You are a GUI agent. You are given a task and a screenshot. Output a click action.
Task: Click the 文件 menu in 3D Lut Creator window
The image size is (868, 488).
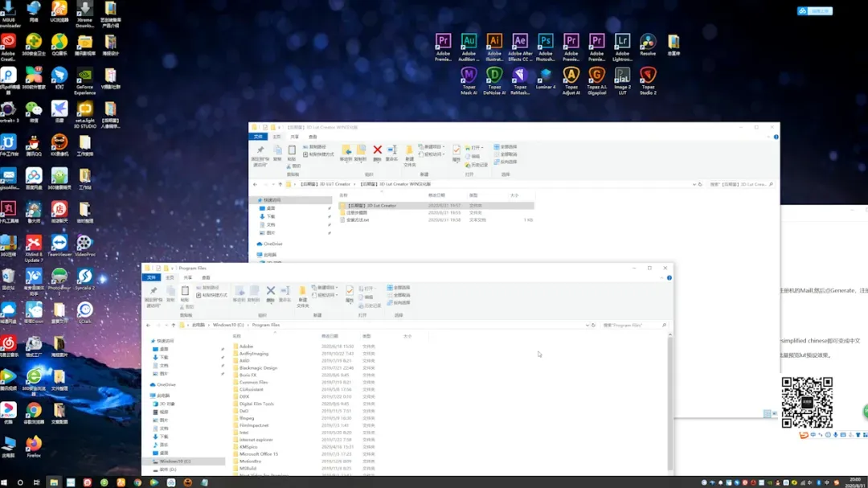[x=259, y=137]
